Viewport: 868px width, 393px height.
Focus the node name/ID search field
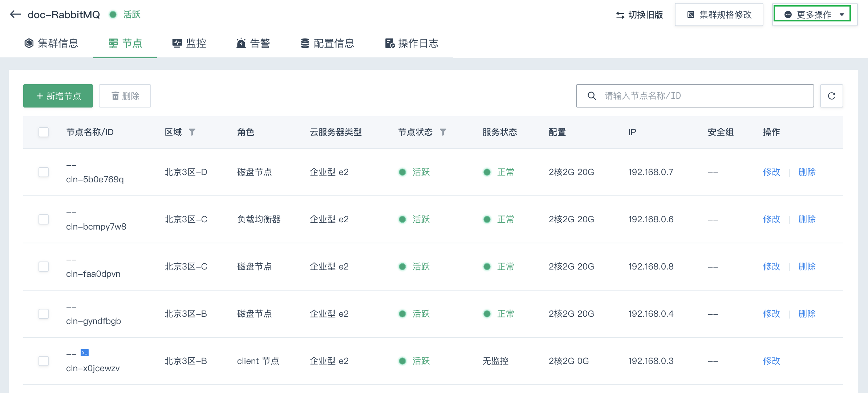point(695,96)
